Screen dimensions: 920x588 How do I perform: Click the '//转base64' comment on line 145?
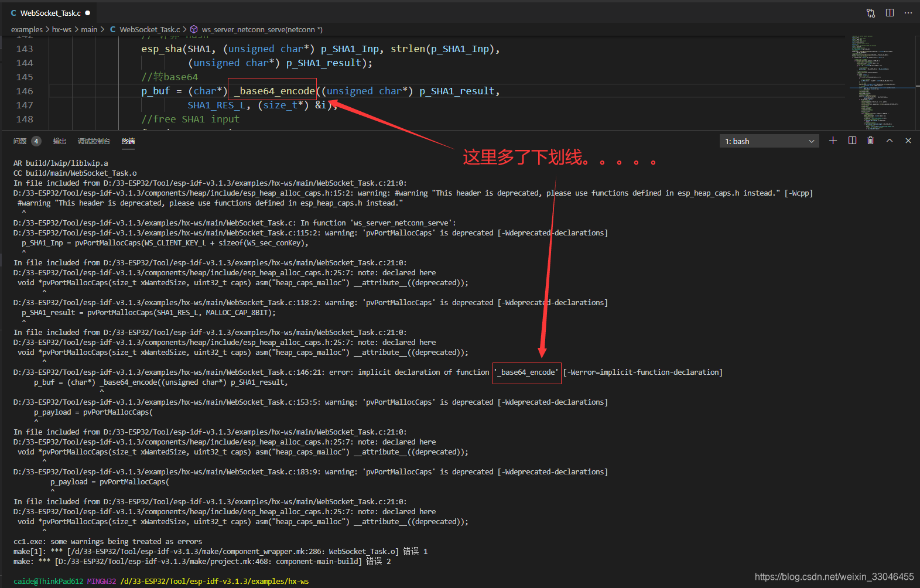170,77
